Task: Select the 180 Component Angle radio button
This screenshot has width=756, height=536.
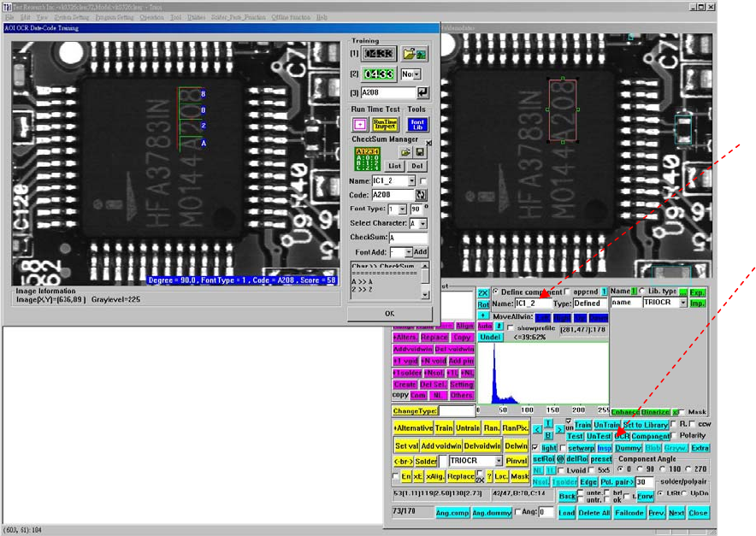Action: (x=663, y=468)
